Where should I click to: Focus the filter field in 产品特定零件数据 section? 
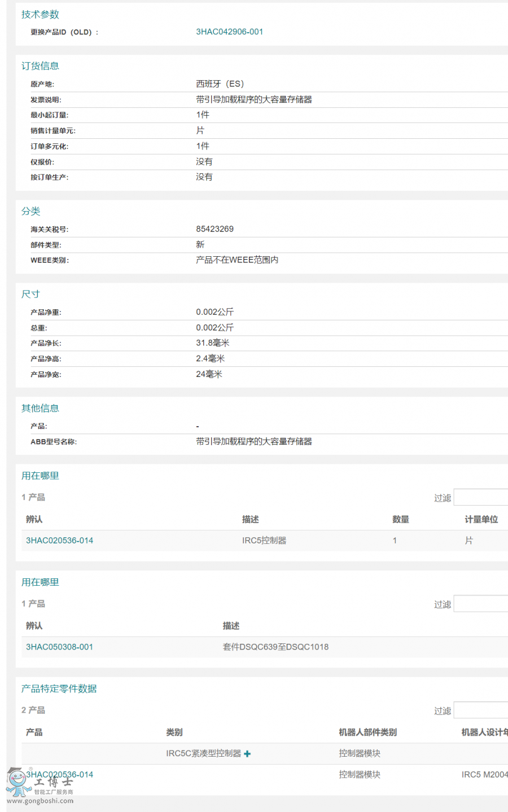click(x=481, y=710)
